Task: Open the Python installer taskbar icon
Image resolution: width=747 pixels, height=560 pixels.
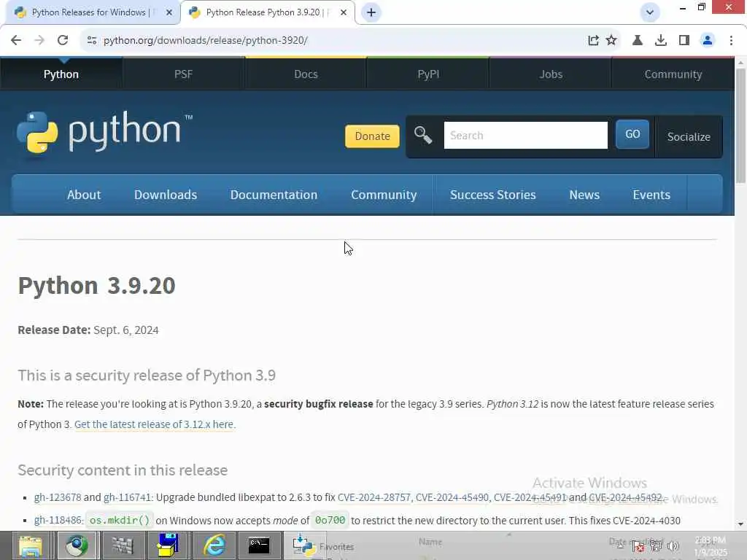Action: coord(303,545)
